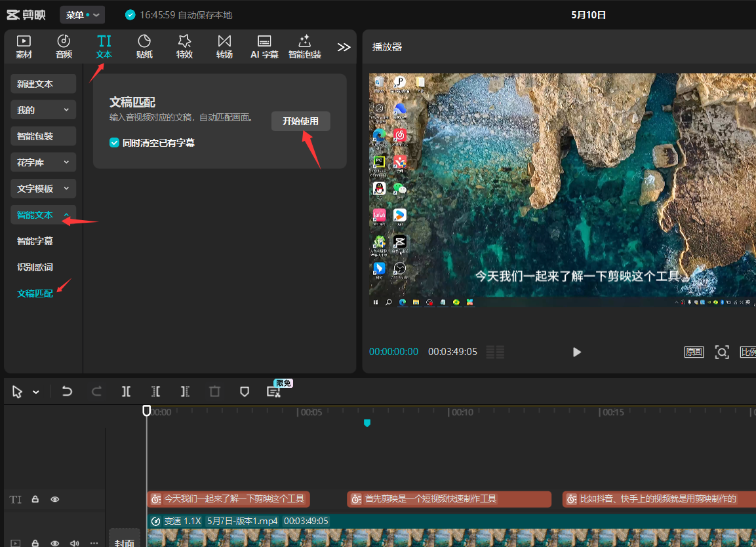Click the timeline playhead handle

coord(147,410)
